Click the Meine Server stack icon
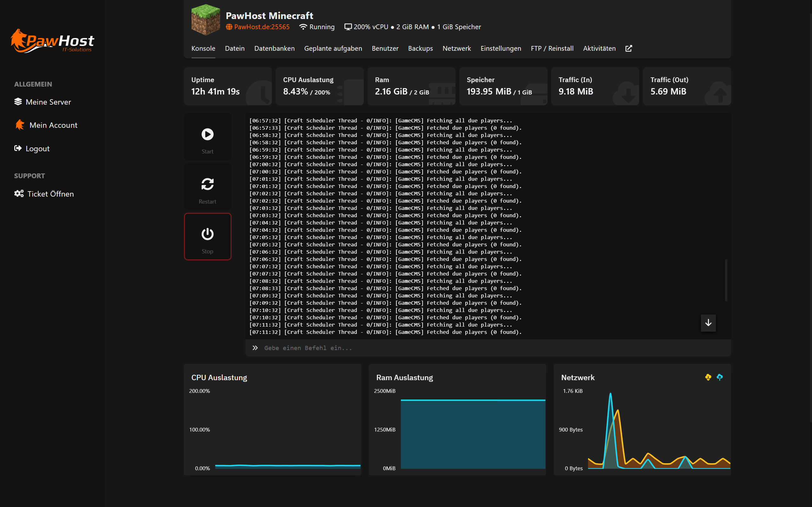812x507 pixels. 18,101
